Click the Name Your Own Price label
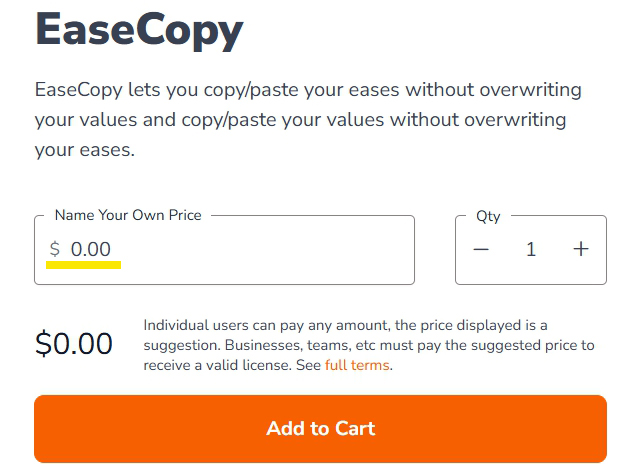The height and width of the screenshot is (476, 644). click(127, 215)
